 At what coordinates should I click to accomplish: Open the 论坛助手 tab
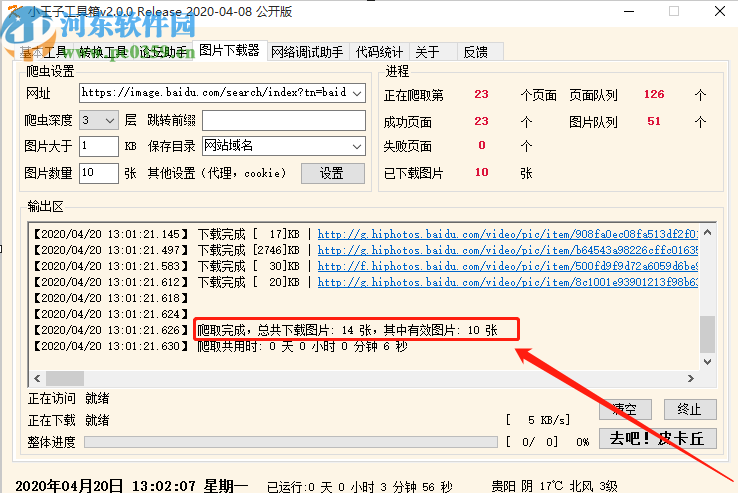point(163,52)
